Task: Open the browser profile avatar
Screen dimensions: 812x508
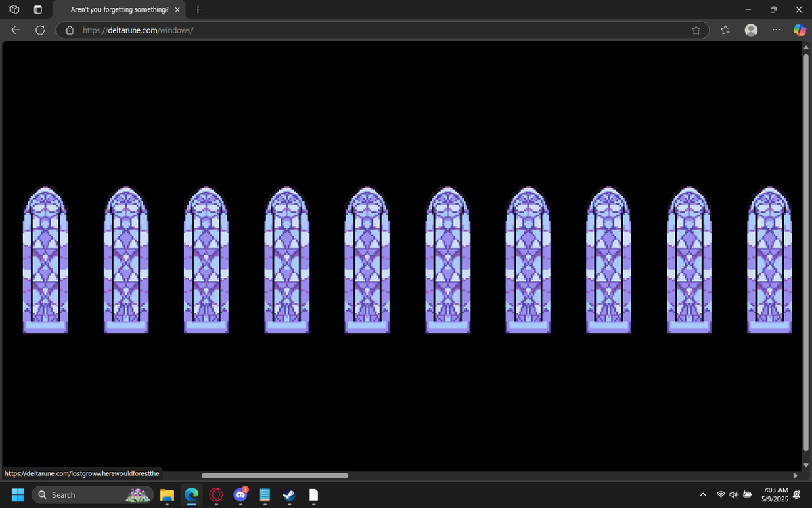Action: (x=750, y=30)
